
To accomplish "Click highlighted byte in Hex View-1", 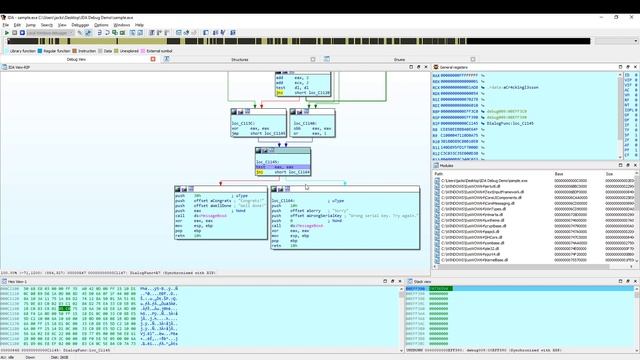I will pyautogui.click(x=64, y=309).
